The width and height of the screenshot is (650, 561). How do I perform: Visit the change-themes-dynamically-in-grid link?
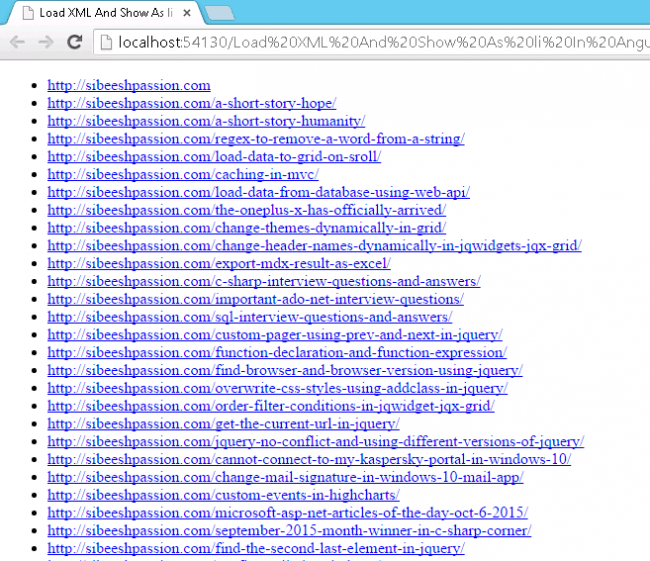(247, 228)
